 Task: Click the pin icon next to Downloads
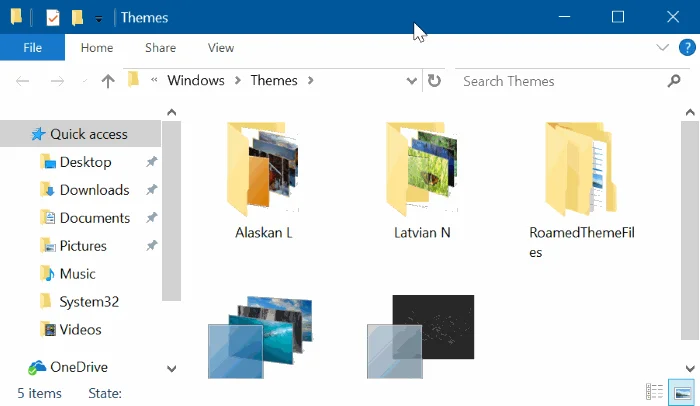click(152, 190)
